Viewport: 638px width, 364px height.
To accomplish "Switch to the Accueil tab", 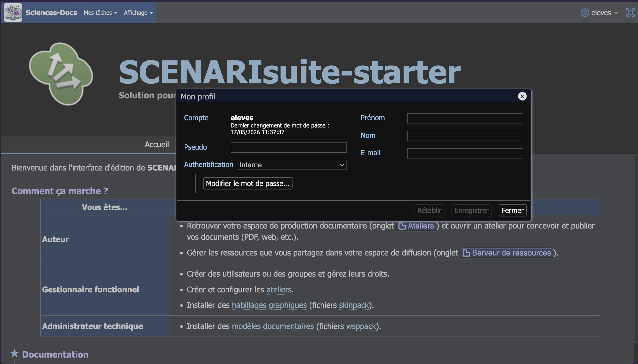I will [x=157, y=145].
